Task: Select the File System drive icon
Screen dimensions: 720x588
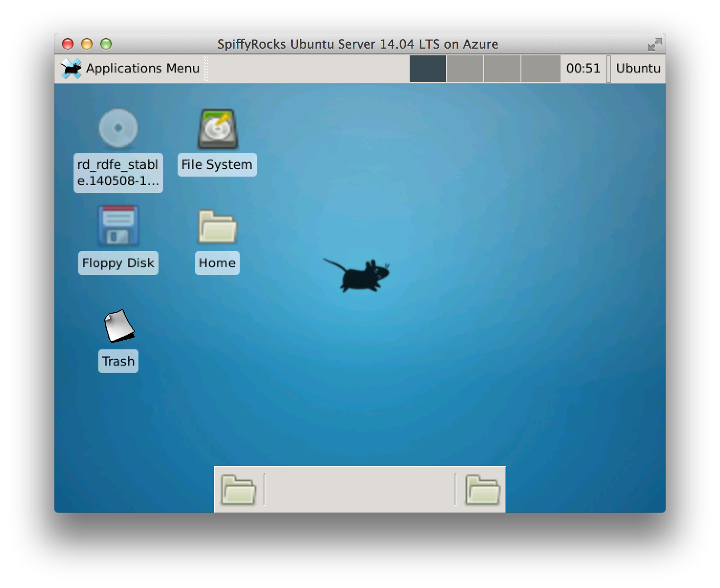Action: 218,129
